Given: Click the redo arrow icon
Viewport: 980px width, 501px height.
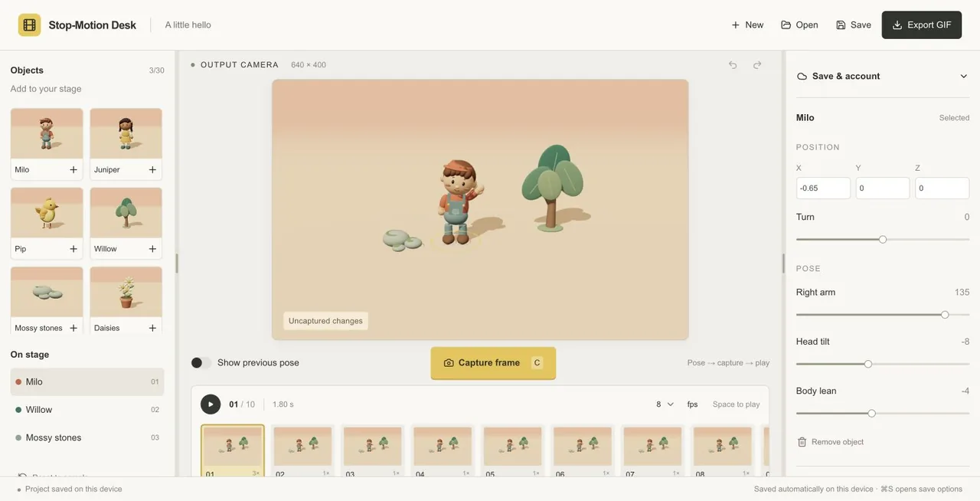Looking at the screenshot, I should tap(757, 65).
